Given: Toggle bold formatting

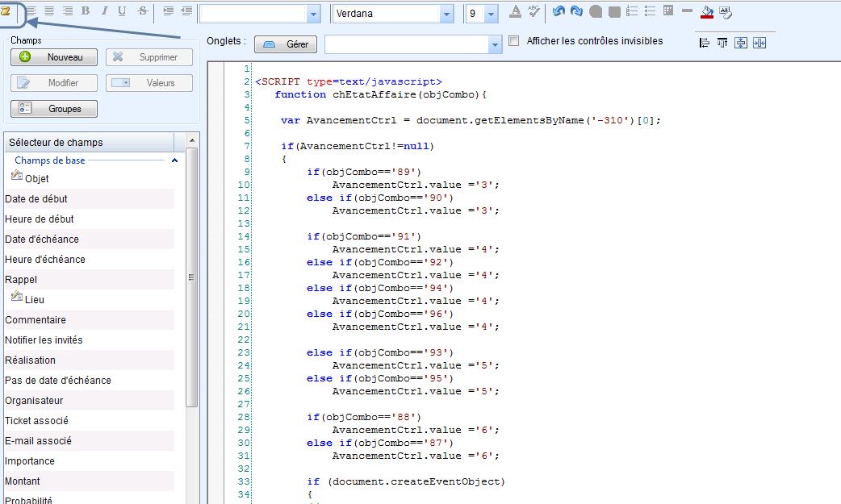Looking at the screenshot, I should [x=86, y=10].
